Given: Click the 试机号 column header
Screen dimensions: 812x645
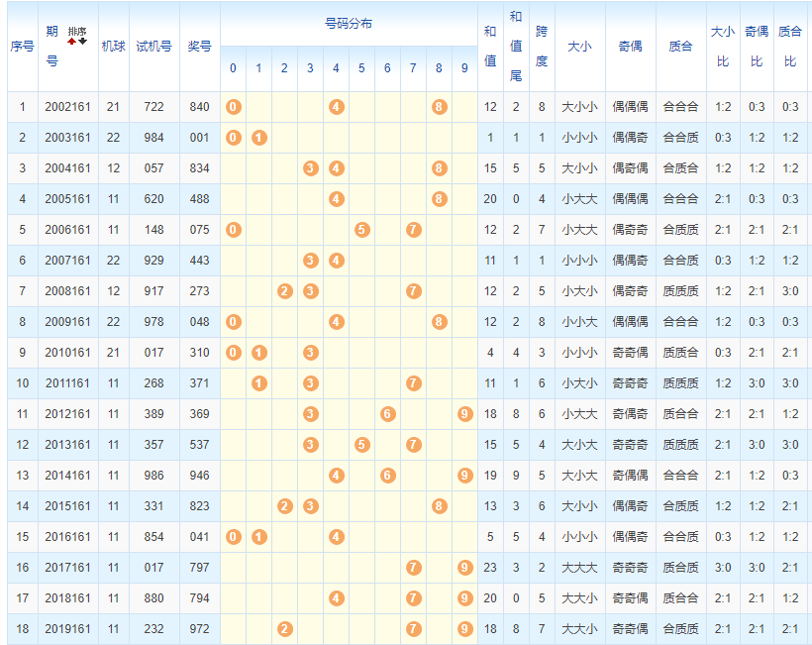Looking at the screenshot, I should click(x=153, y=47).
